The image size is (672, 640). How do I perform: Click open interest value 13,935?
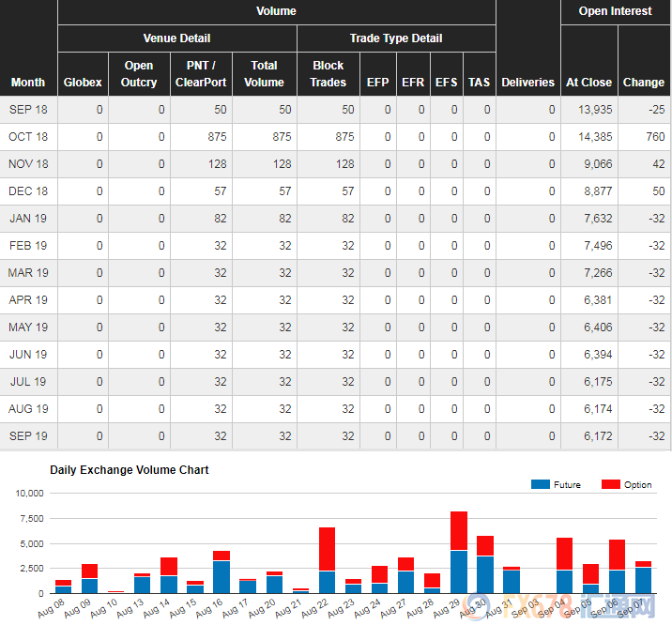[x=595, y=110]
